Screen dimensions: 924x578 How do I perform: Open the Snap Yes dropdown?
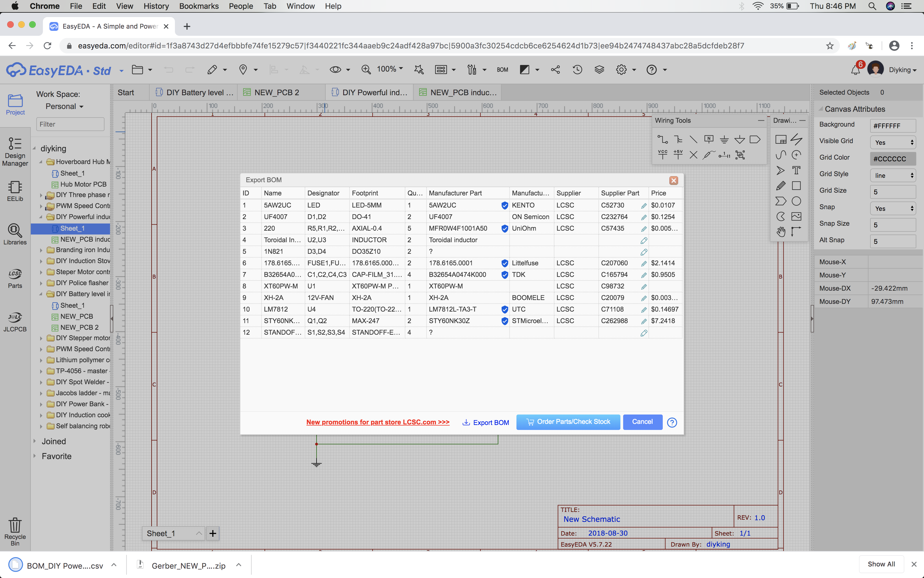tap(893, 208)
